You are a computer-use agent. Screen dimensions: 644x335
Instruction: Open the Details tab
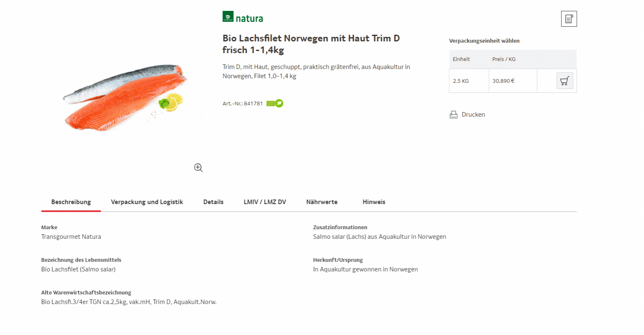coord(213,202)
